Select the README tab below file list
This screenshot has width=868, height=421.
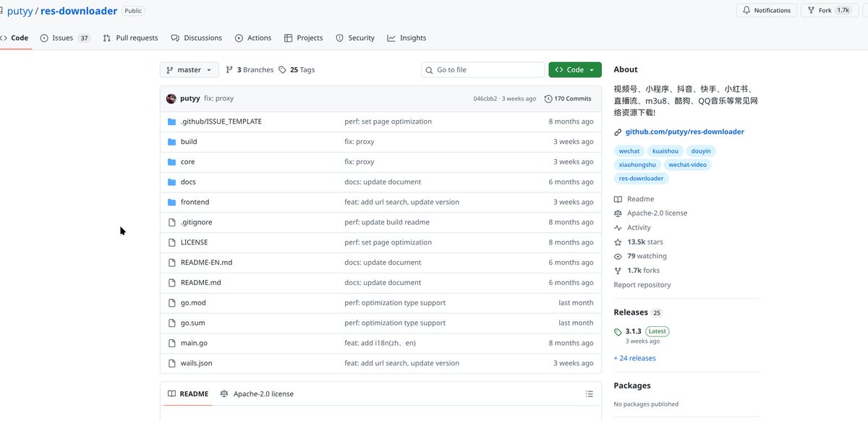coord(188,394)
